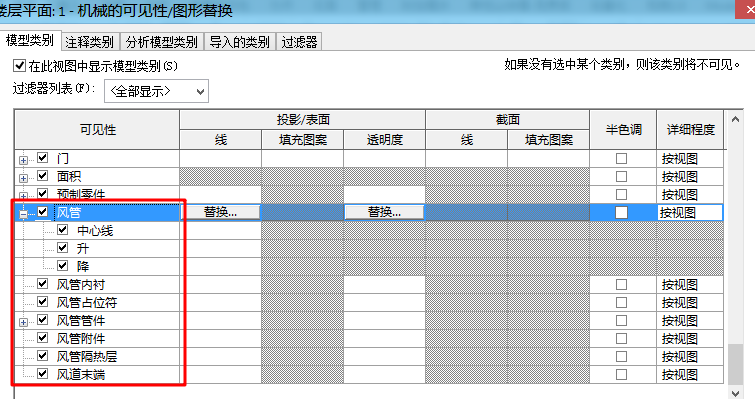Select the 模型类别 tab

[x=30, y=40]
